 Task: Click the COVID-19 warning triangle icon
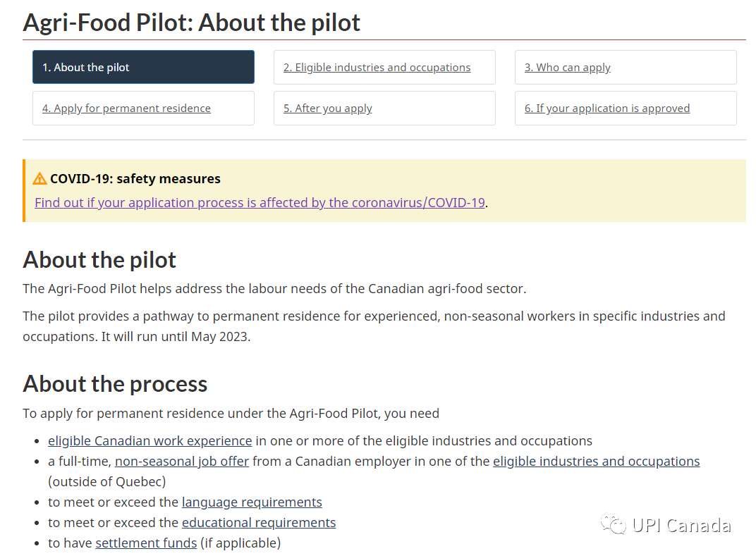tap(40, 179)
